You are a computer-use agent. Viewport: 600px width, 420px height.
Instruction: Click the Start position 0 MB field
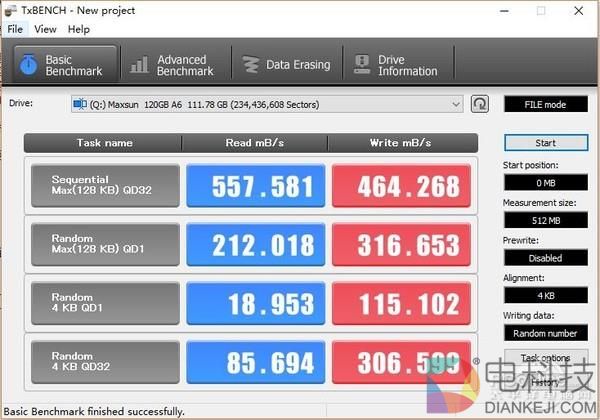click(545, 183)
